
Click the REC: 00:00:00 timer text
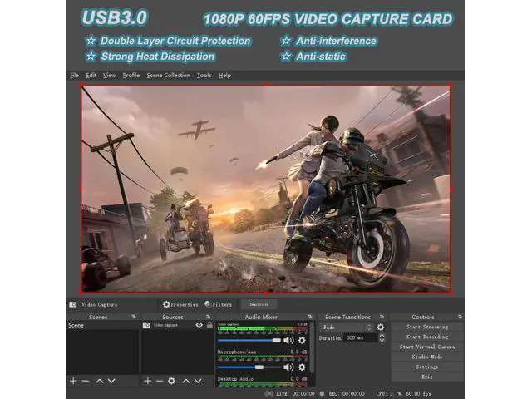click(347, 393)
